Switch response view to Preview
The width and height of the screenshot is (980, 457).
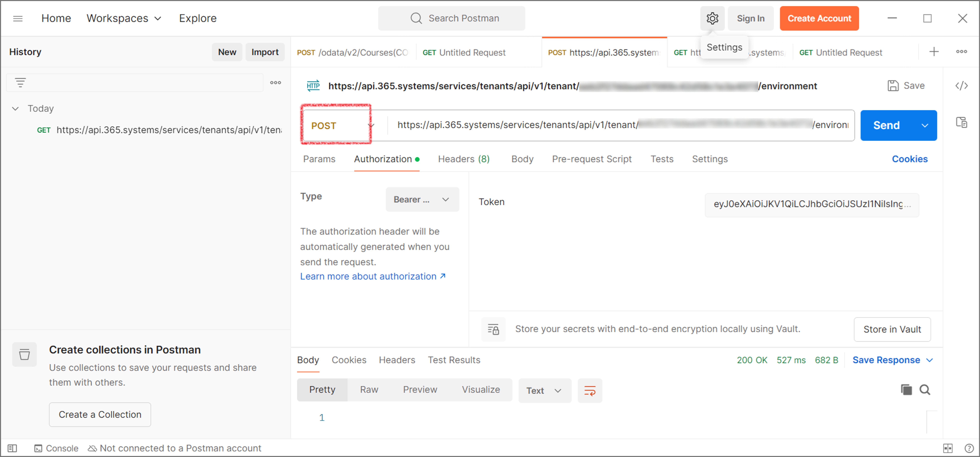[420, 390]
